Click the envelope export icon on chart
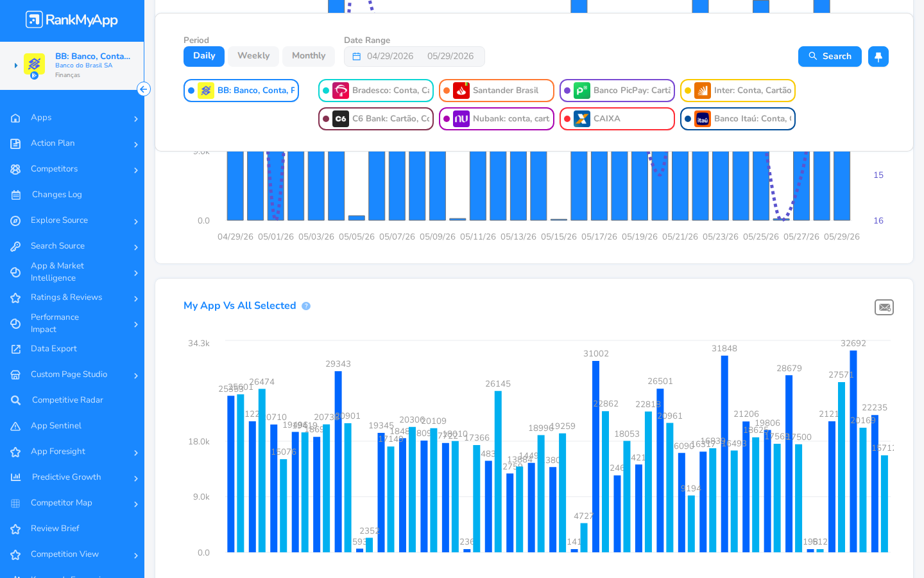 pos(884,308)
